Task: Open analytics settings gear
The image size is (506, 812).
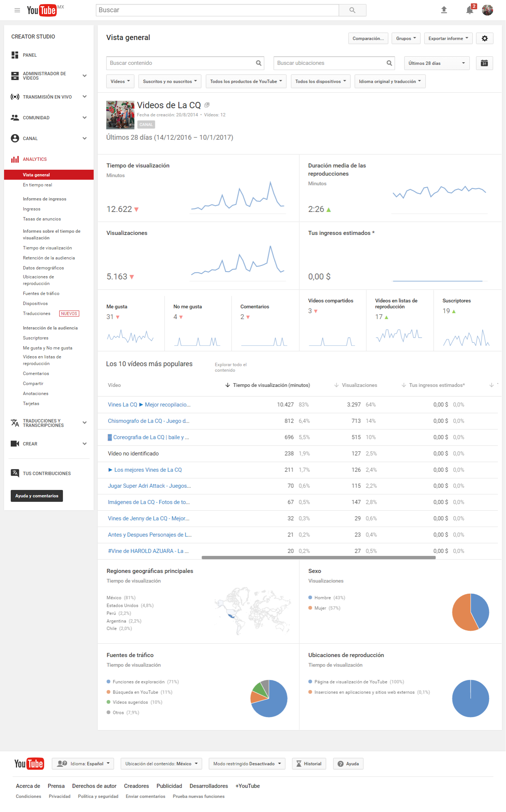Action: click(485, 38)
